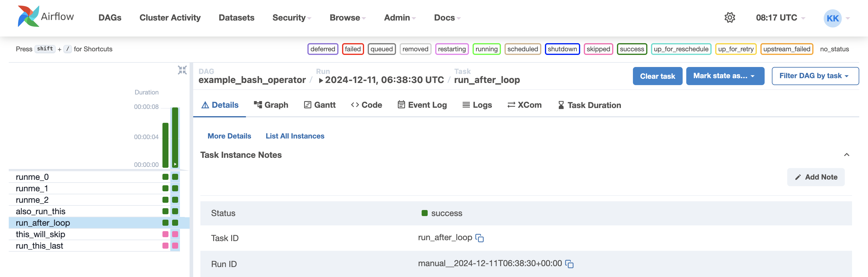Click the KK user avatar
This screenshot has height=277, width=868.
point(832,18)
